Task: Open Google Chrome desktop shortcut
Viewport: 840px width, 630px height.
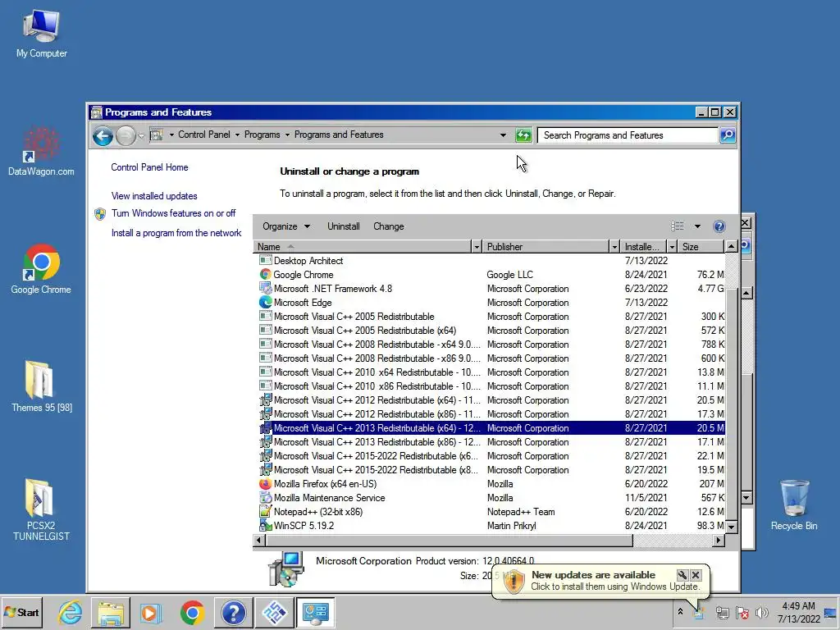Action: pos(41,269)
